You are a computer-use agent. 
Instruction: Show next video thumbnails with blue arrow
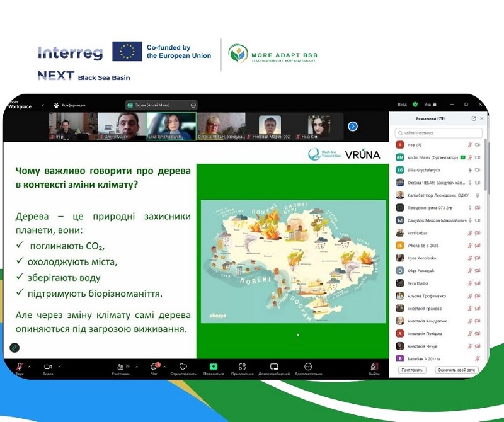coord(353,126)
